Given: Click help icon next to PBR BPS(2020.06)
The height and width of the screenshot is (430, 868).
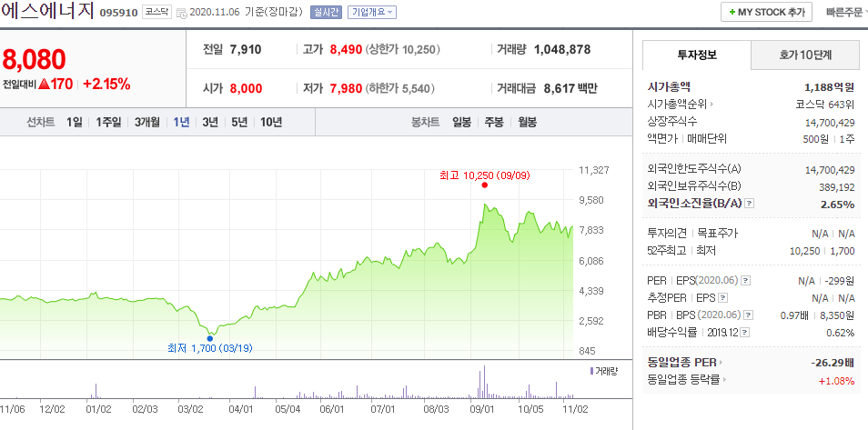Looking at the screenshot, I should 749,315.
